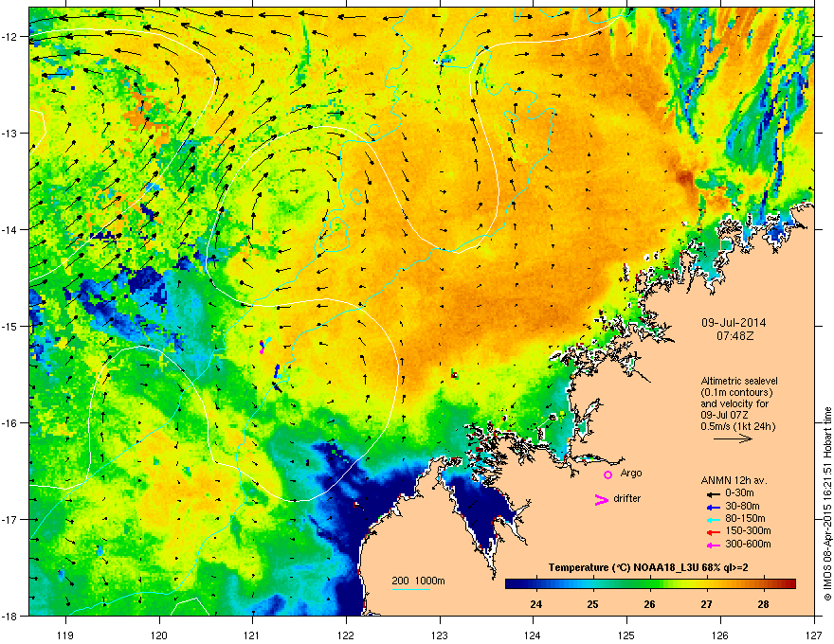Click colorbar tick label 26
Screen dimensions: 834x644
(649, 604)
